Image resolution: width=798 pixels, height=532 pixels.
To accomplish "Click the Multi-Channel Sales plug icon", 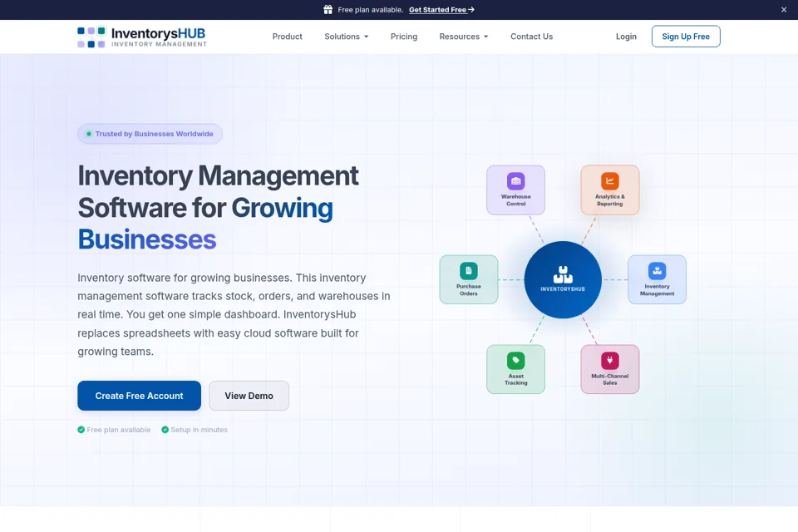I will 609,361.
